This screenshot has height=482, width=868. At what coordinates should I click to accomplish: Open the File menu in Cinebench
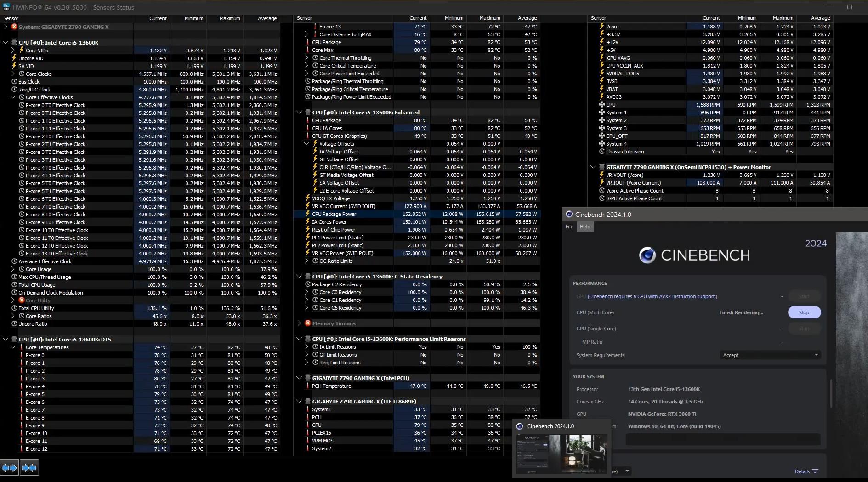click(x=569, y=227)
